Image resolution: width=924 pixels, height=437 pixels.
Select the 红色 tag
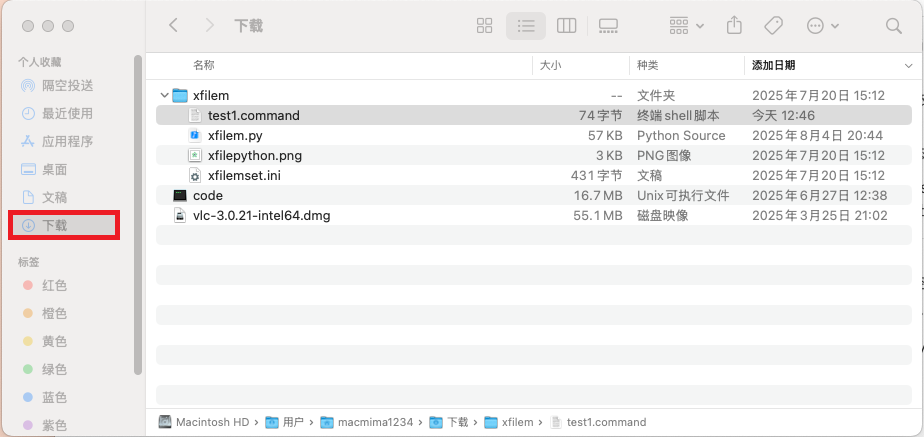coord(54,286)
